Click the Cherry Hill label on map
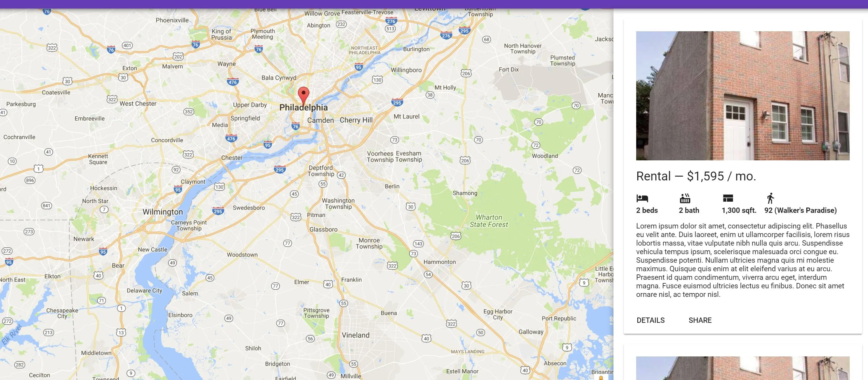Image resolution: width=868 pixels, height=380 pixels. point(356,120)
